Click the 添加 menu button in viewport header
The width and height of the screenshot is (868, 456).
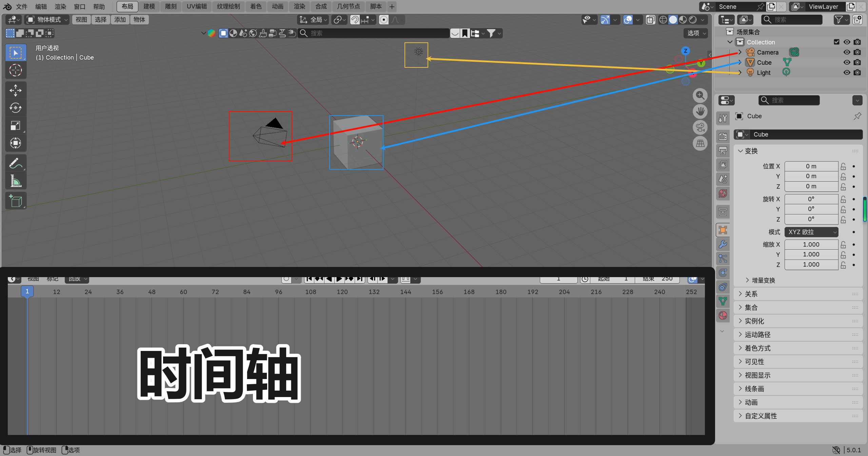tap(120, 20)
